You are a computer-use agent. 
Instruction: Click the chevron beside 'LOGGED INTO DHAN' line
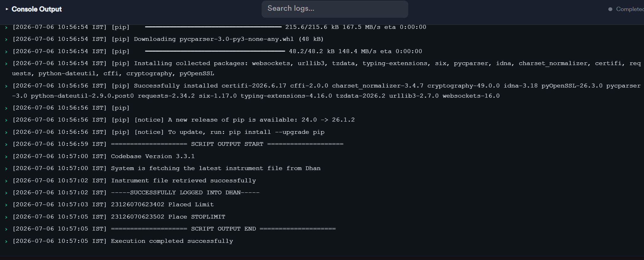(6, 193)
